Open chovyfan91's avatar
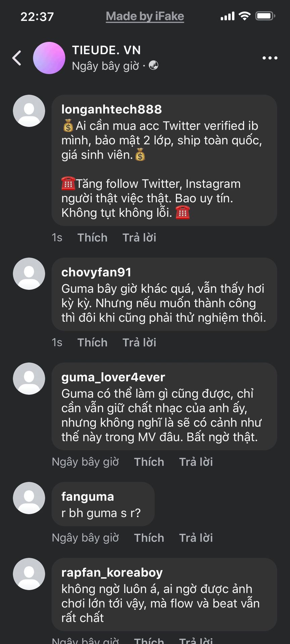 click(29, 274)
